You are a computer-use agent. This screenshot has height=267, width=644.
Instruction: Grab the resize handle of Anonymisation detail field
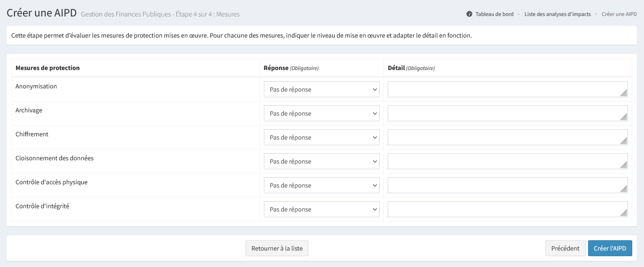(624, 94)
